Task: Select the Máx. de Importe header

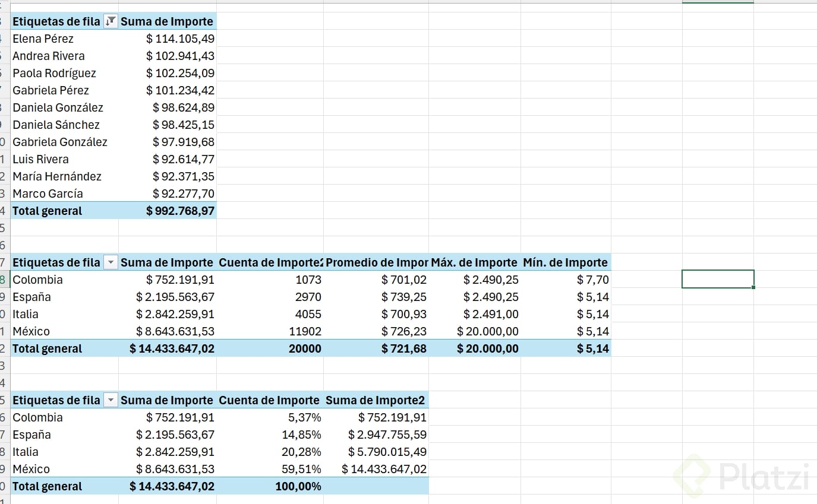Action: pos(474,262)
